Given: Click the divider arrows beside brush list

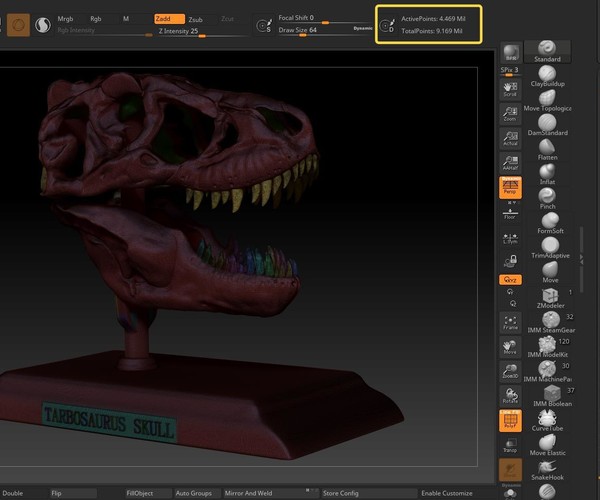Looking at the screenshot, I should coord(581,260).
